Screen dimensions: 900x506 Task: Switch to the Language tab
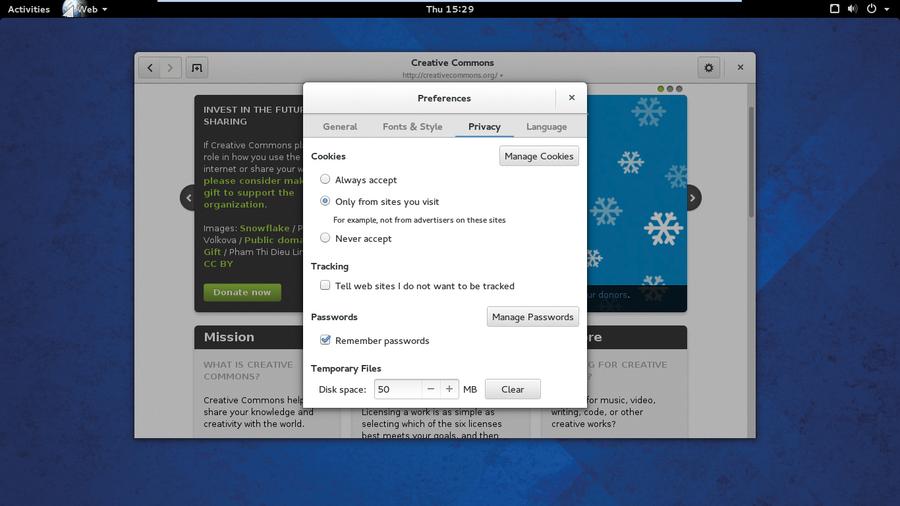[x=546, y=127]
